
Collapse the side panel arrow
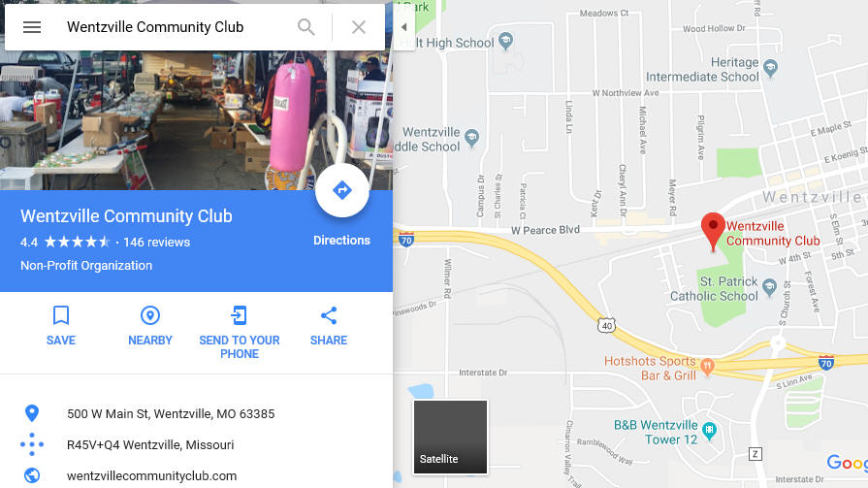click(x=404, y=27)
